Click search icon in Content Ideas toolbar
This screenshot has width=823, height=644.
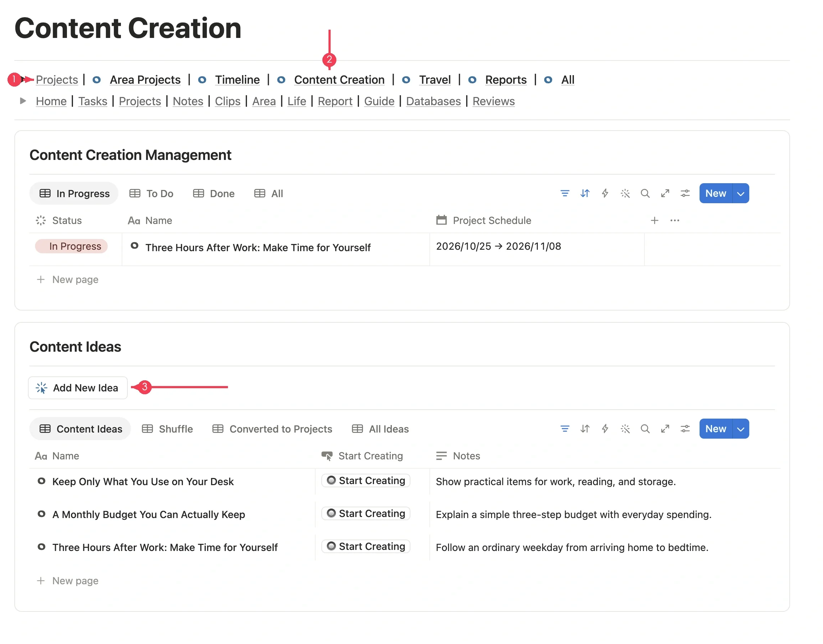tap(645, 429)
